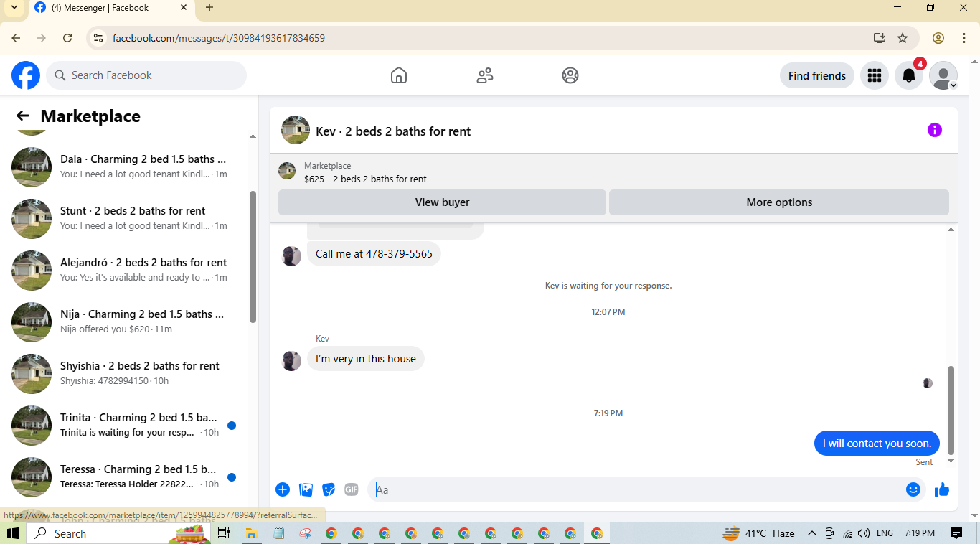Image resolution: width=980 pixels, height=544 pixels.
Task: Click Kev's avatar in chat header
Action: coord(296,130)
